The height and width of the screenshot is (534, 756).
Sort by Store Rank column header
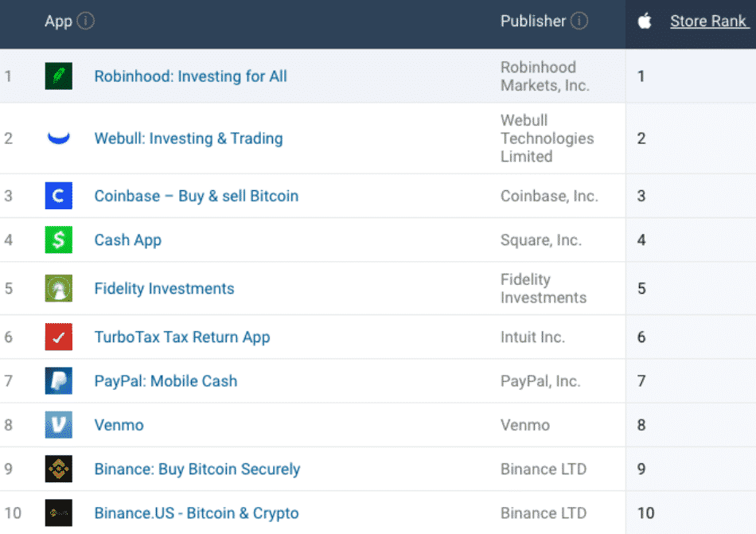pyautogui.click(x=709, y=21)
